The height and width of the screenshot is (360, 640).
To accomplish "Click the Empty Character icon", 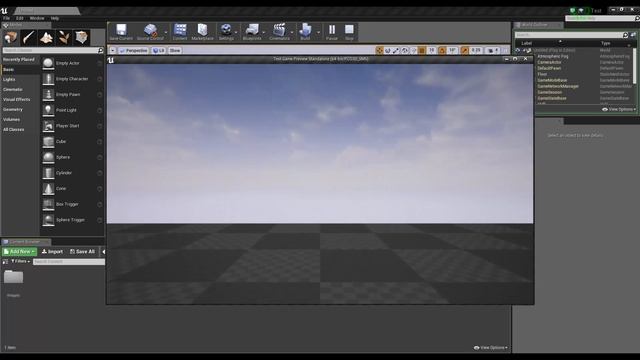I will click(x=48, y=79).
